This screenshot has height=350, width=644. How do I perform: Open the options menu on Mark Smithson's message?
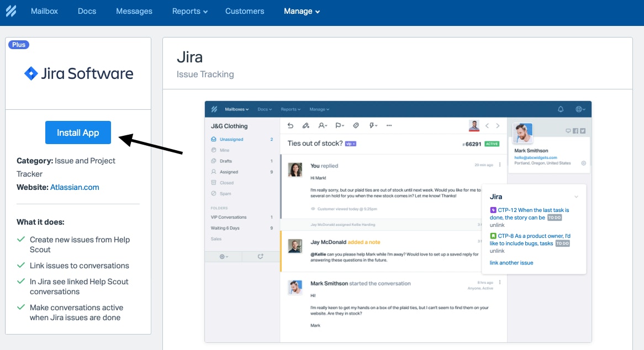500,282
